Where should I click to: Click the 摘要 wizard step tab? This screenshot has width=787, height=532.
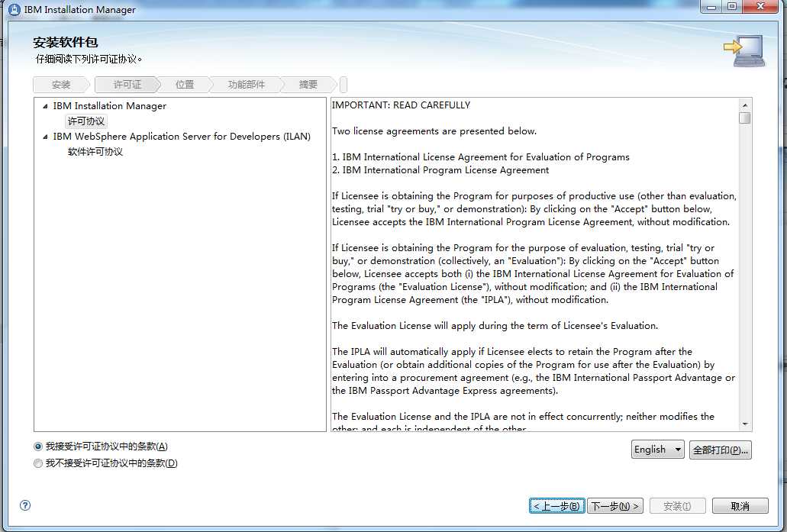tap(308, 85)
